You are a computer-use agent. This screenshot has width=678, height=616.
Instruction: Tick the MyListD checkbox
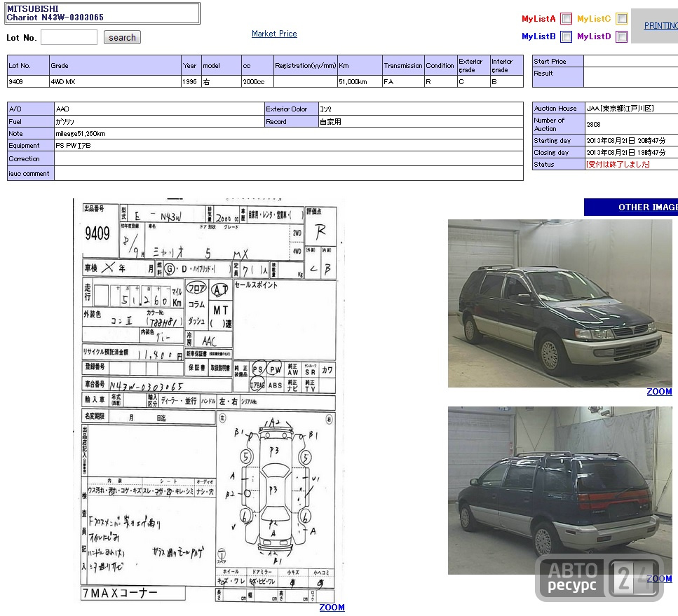pos(622,36)
